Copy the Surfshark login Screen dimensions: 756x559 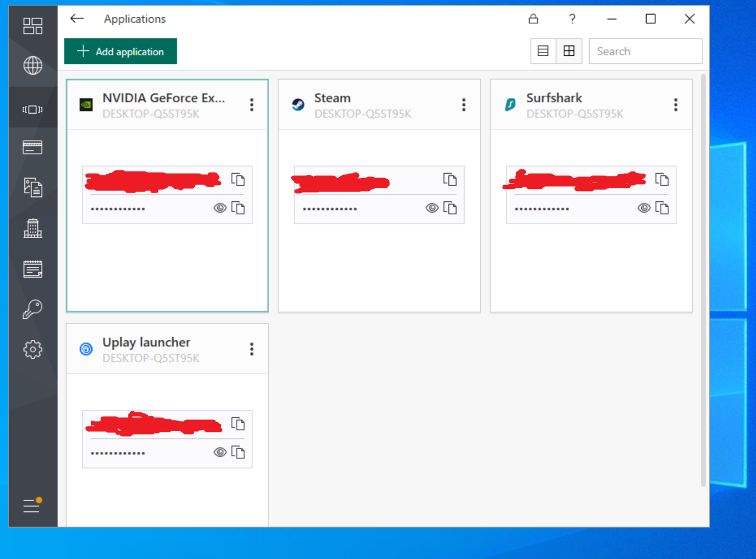[x=662, y=180]
